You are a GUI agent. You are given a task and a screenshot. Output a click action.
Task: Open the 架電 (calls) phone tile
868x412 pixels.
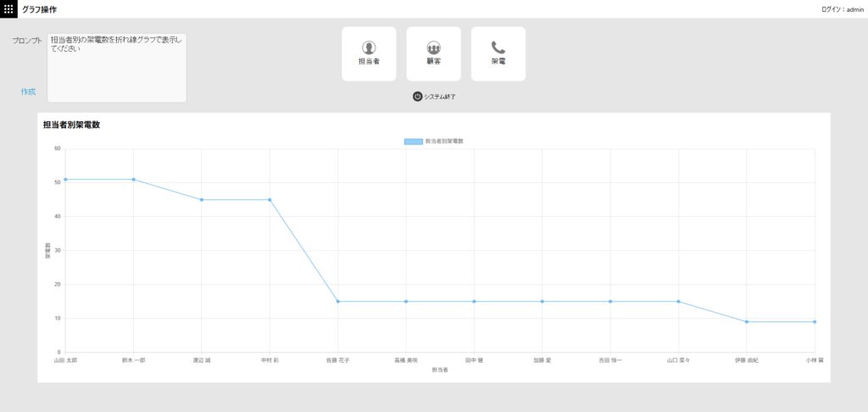coord(498,53)
